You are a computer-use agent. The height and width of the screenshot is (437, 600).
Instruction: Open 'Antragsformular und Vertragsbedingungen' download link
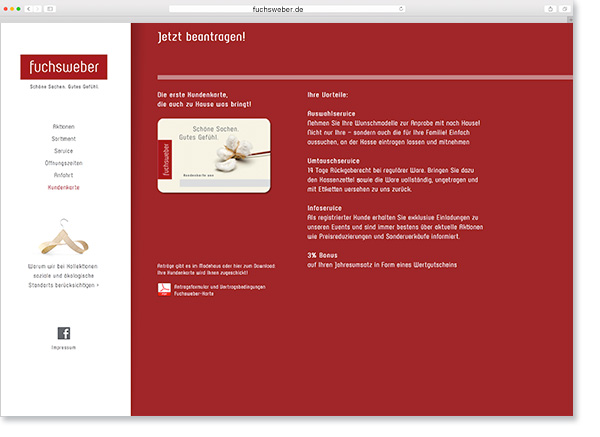pyautogui.click(x=220, y=290)
